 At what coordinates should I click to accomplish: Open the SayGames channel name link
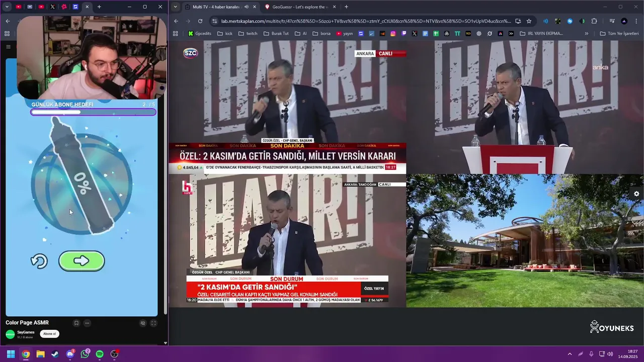pos(26,332)
